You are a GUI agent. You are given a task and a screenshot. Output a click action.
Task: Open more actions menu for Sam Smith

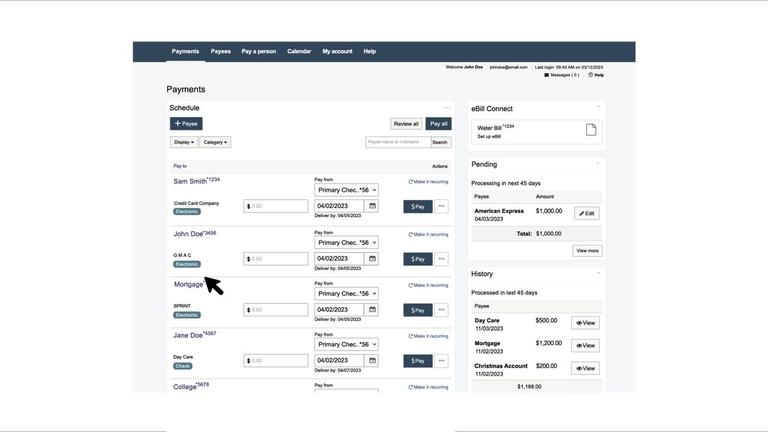point(441,206)
